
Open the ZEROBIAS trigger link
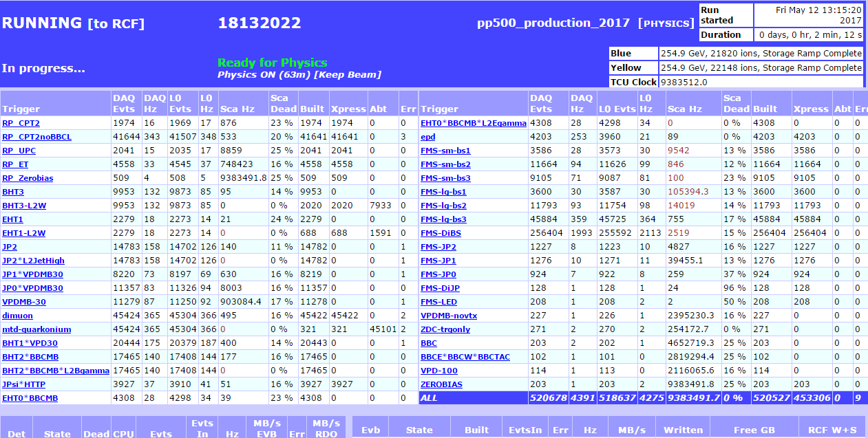coord(441,384)
